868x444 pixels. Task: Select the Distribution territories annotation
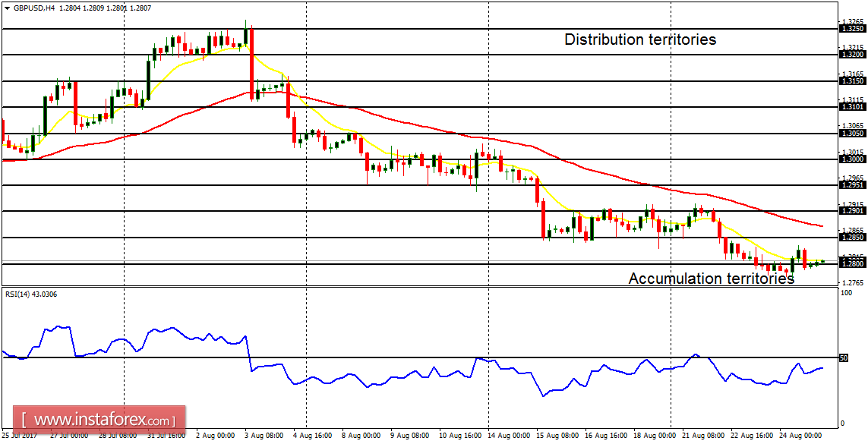click(x=639, y=39)
